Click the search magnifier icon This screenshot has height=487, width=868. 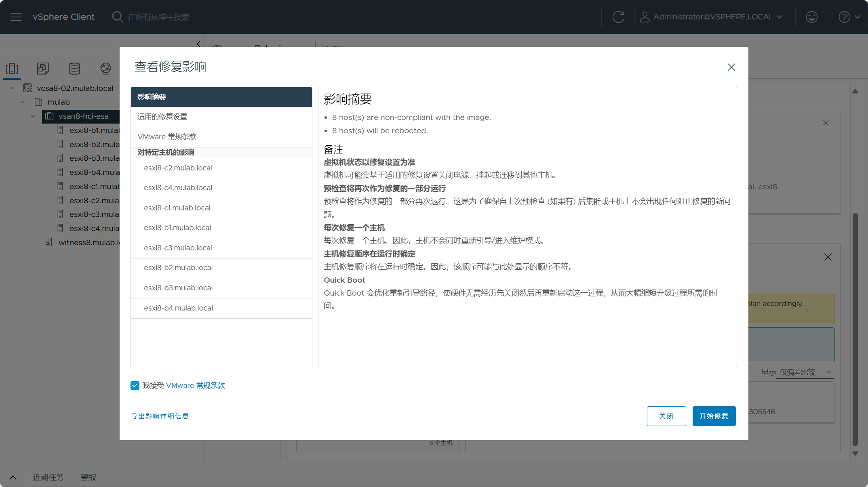117,17
